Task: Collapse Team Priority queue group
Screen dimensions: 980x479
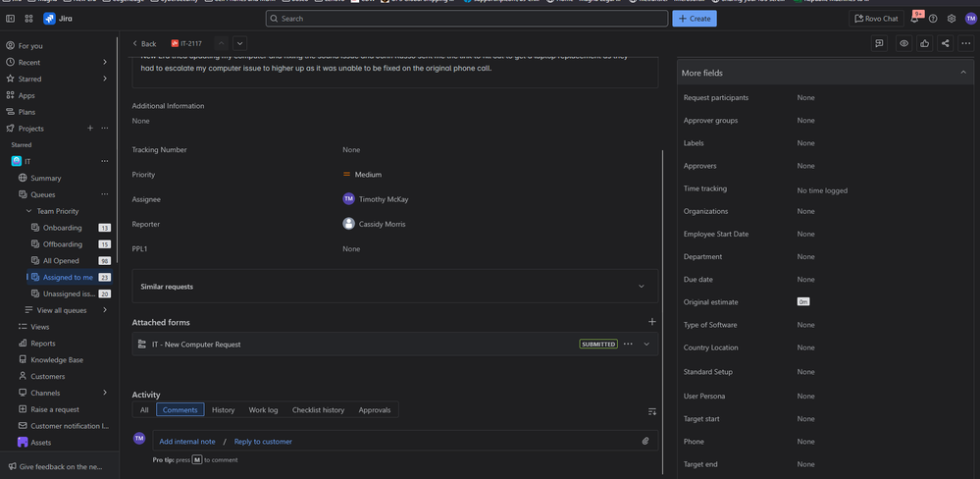Action: (x=28, y=211)
